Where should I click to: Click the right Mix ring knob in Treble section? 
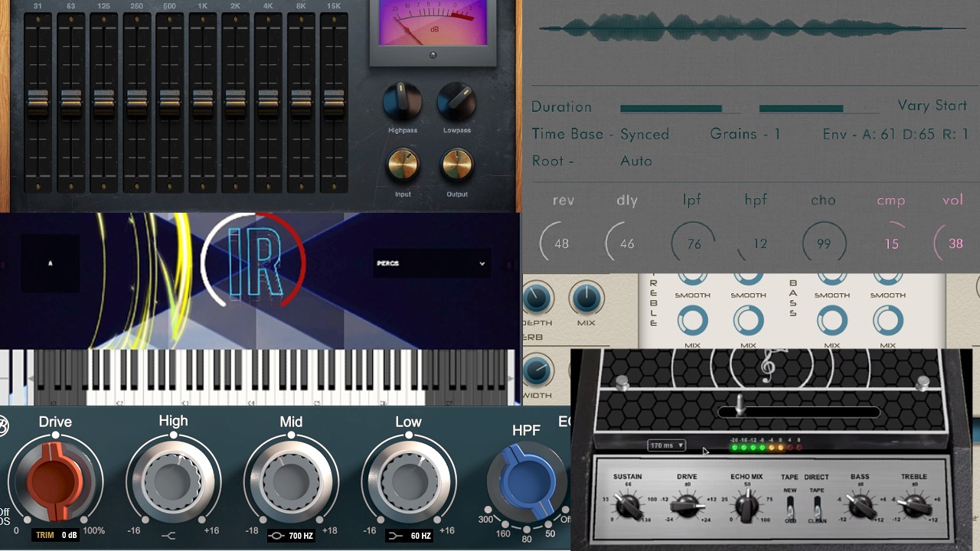748,321
